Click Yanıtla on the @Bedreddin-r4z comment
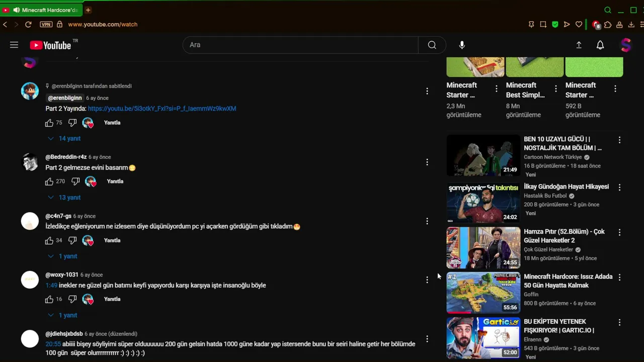The image size is (644, 362). click(x=115, y=182)
